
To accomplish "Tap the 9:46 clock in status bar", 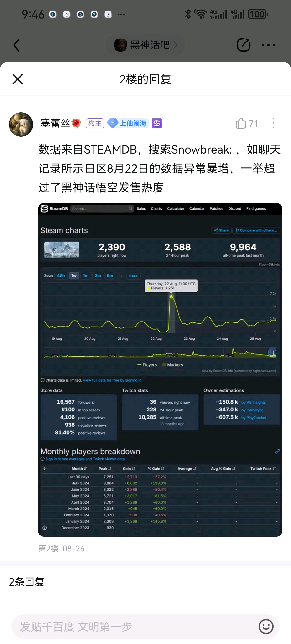I will (33, 15).
